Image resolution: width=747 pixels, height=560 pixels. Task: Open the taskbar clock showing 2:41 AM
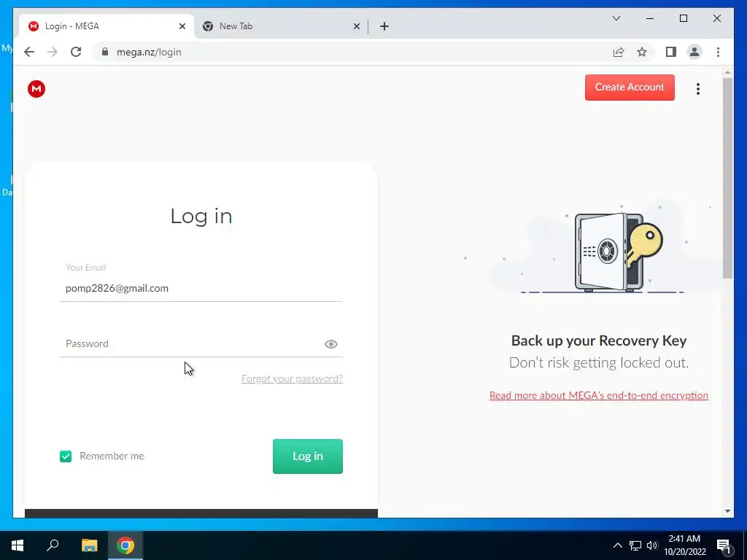click(x=685, y=545)
